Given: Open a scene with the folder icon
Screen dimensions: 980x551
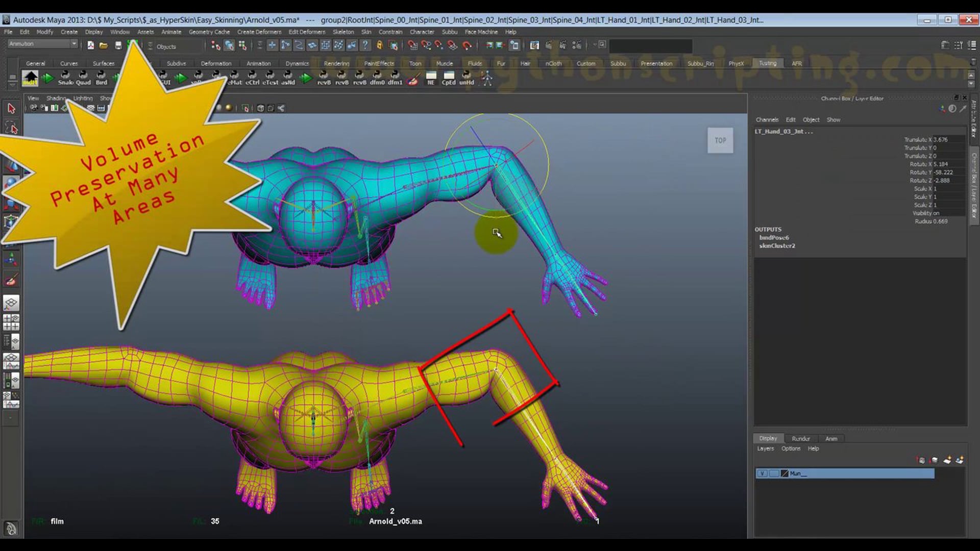Looking at the screenshot, I should pyautogui.click(x=104, y=45).
